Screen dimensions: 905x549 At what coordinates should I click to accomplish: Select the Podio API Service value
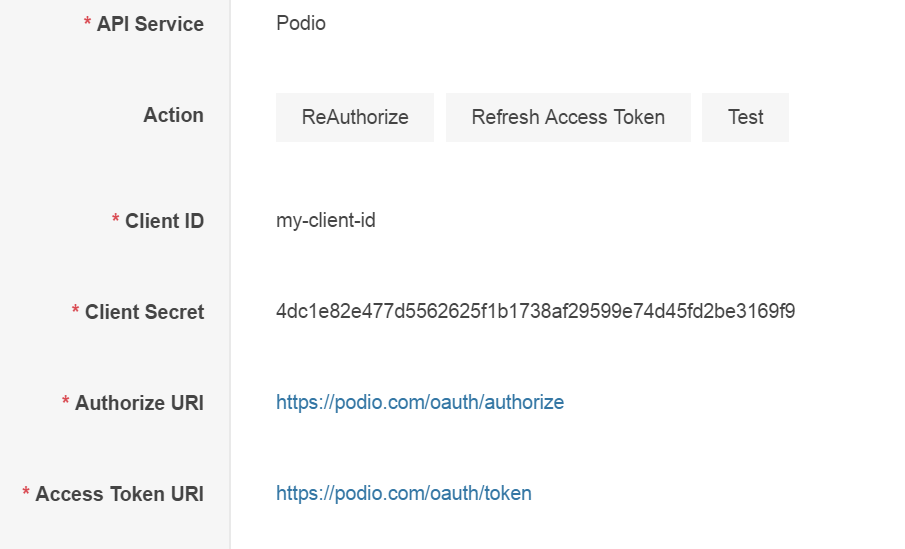click(x=301, y=23)
